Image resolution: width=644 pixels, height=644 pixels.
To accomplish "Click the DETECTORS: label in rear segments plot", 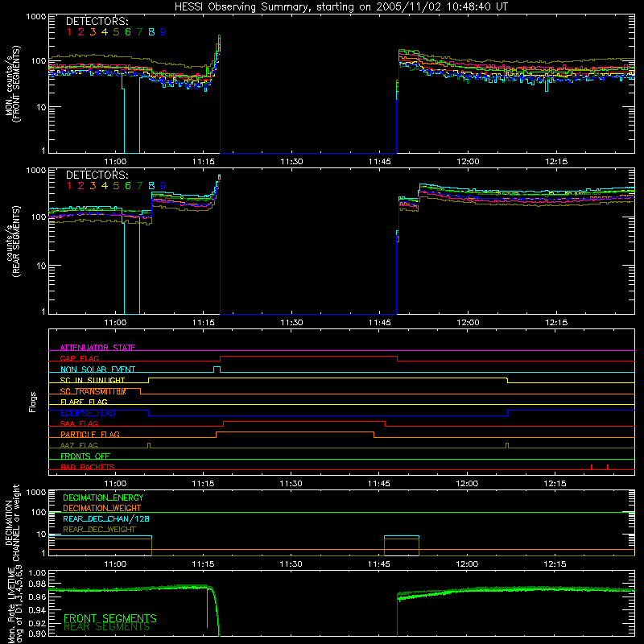I will [97, 175].
